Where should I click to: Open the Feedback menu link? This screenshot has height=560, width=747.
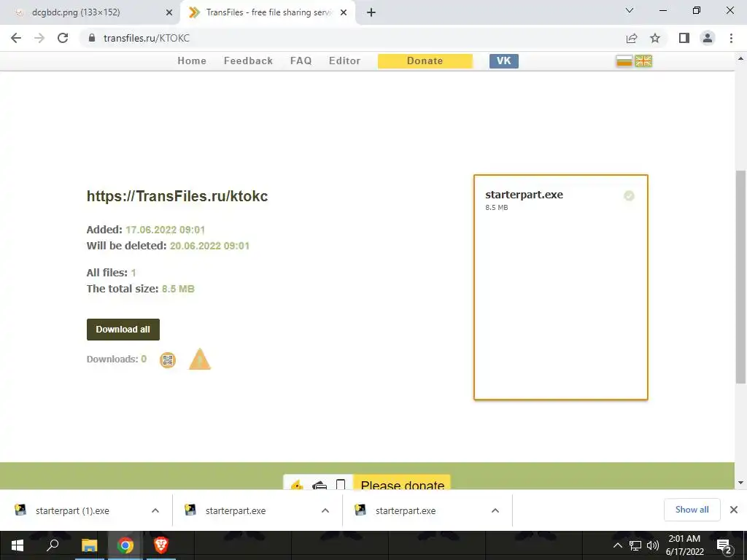(x=248, y=61)
